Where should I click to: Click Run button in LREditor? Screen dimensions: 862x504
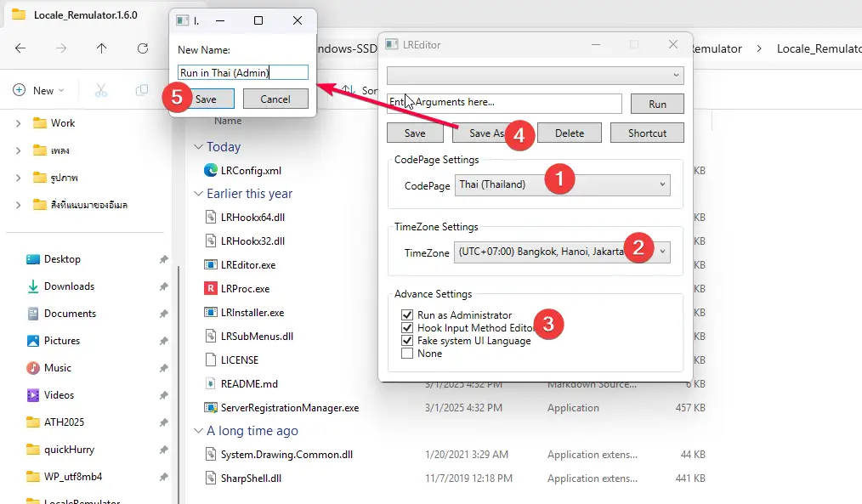[657, 104]
